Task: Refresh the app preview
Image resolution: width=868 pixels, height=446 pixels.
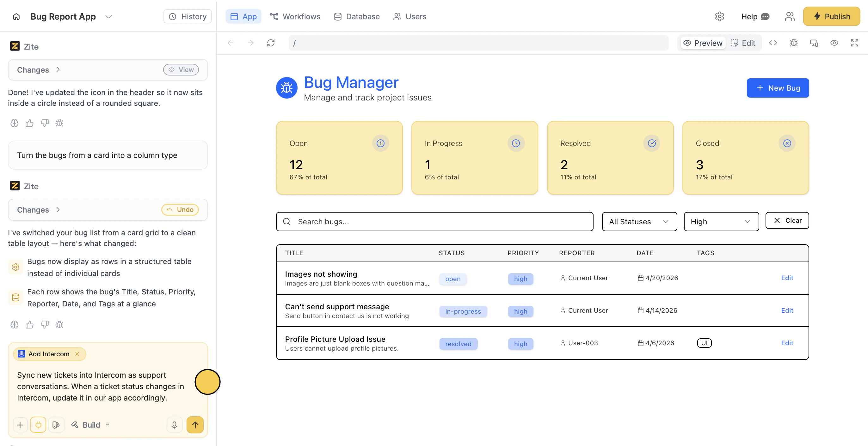Action: 271,43
